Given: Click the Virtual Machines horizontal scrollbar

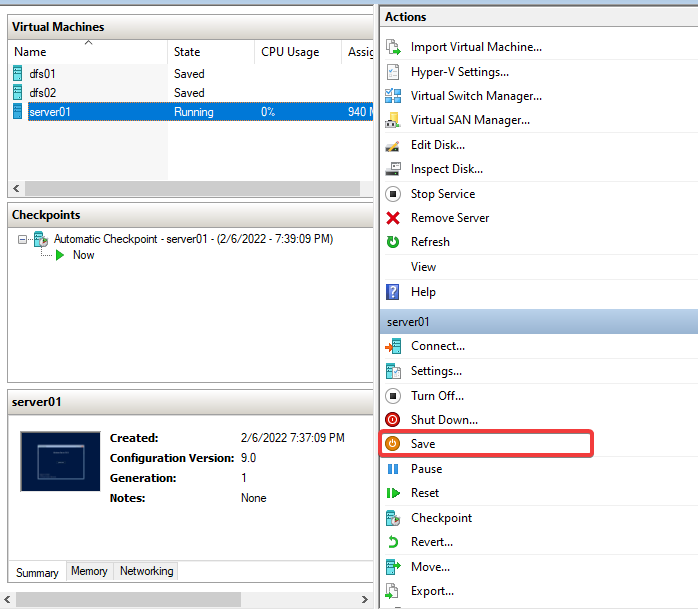Looking at the screenshot, I should (192, 189).
